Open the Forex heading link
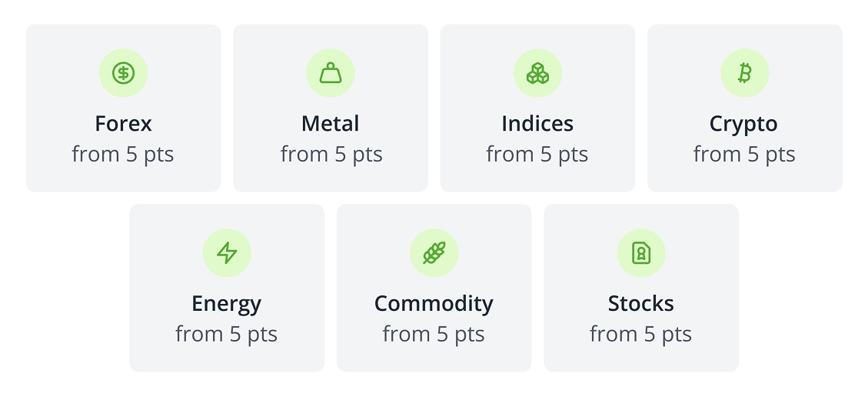This screenshot has width=868, height=397. point(123,123)
